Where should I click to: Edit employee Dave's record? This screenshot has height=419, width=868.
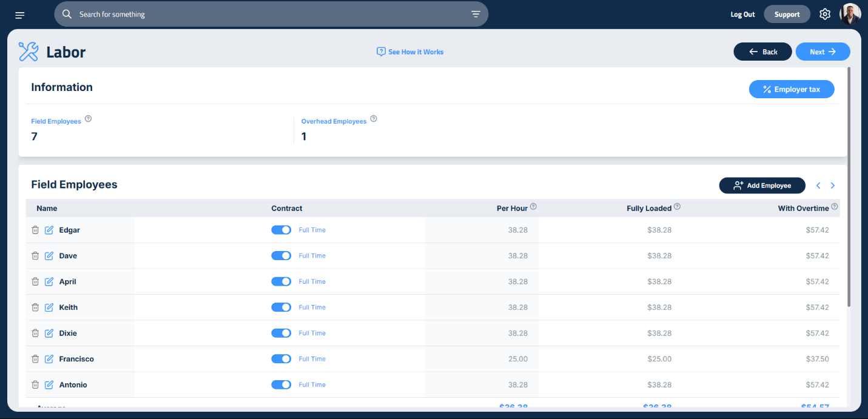tap(49, 256)
